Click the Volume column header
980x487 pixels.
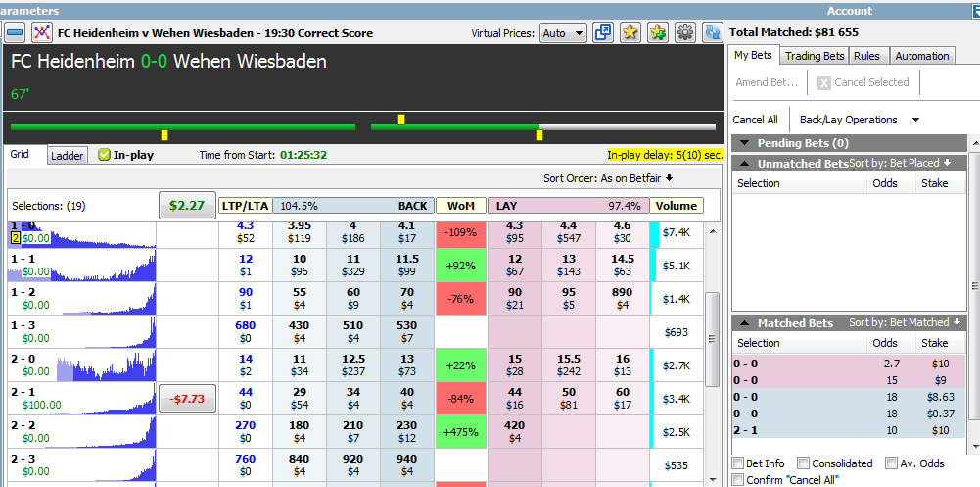(677, 206)
